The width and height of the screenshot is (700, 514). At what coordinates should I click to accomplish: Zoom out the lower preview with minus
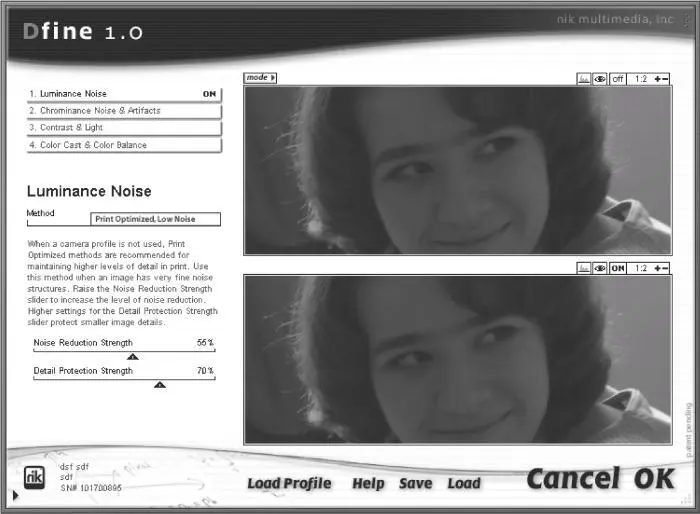665,268
